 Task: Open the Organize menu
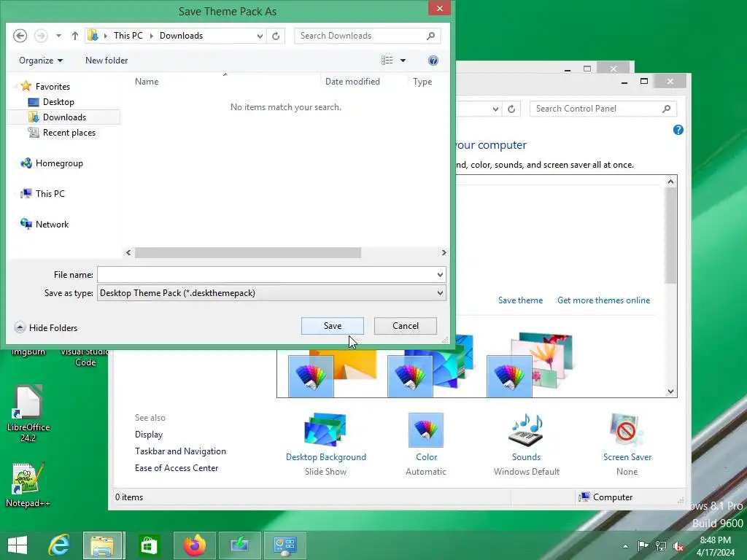41,61
